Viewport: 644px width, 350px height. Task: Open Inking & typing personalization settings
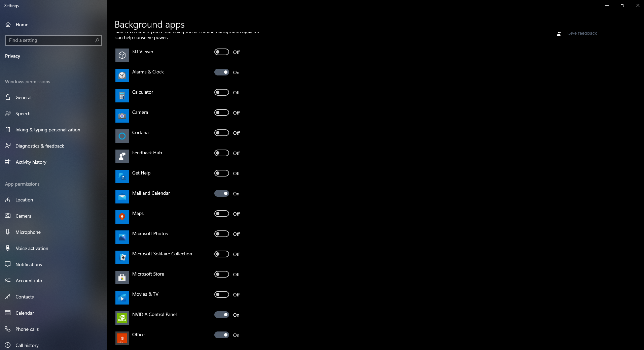pos(53,130)
